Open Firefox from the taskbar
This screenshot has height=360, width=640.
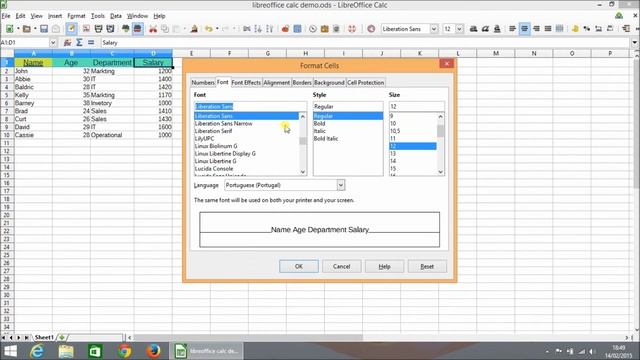[x=153, y=351]
